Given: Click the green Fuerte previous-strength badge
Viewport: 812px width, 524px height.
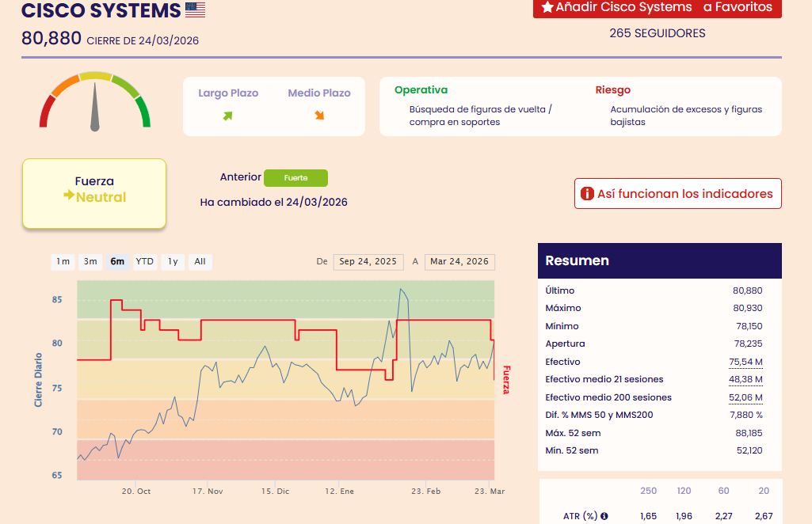Looking at the screenshot, I should point(295,178).
